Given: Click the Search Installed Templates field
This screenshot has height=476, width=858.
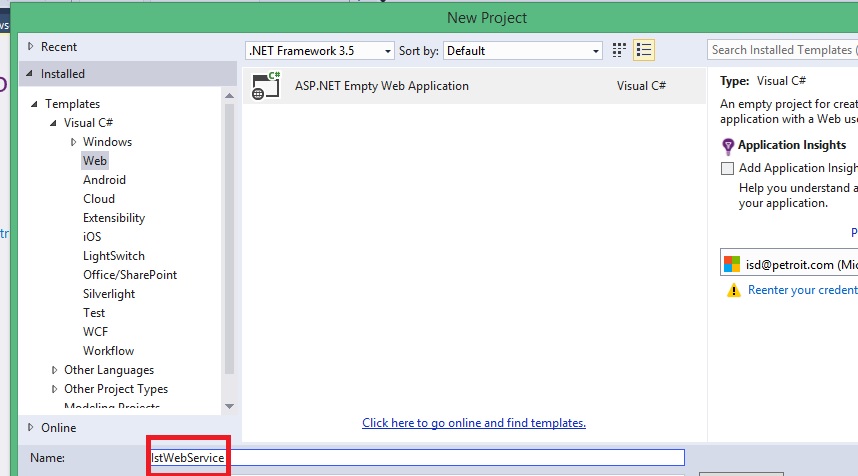Looking at the screenshot, I should click(782, 50).
